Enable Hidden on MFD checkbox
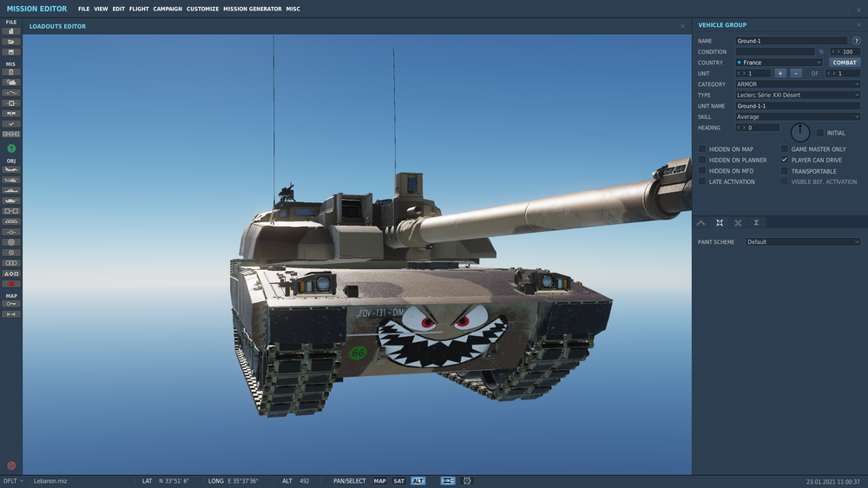The width and height of the screenshot is (868, 488). click(x=702, y=170)
